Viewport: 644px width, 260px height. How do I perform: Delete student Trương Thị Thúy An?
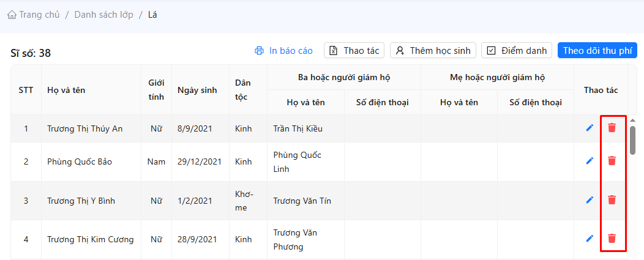point(612,128)
